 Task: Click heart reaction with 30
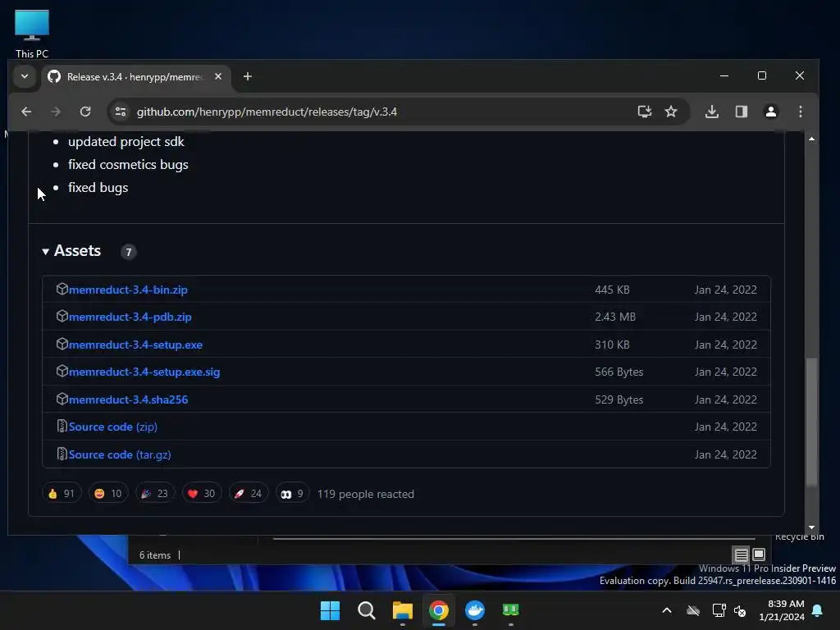(202, 493)
